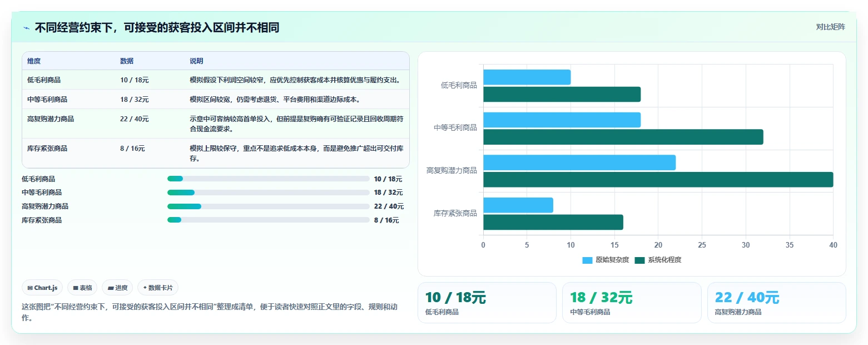Click the 高复购潜力商品 dark green chart bar
The width and height of the screenshot is (868, 345).
(x=658, y=180)
